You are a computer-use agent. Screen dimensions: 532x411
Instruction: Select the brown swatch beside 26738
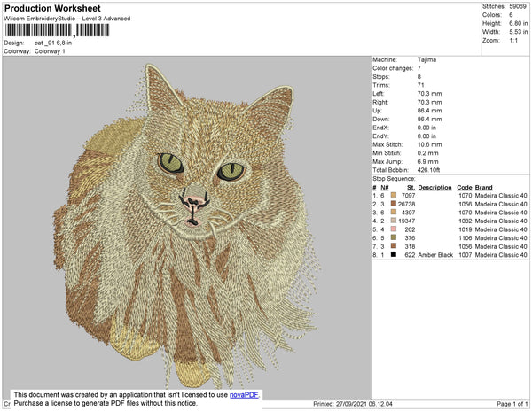pyautogui.click(x=394, y=204)
